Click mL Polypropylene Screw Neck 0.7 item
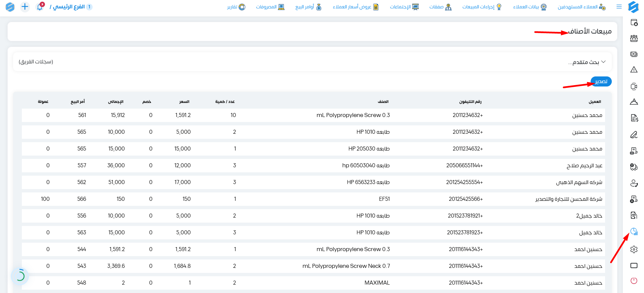This screenshot has width=644, height=293. coord(346,266)
